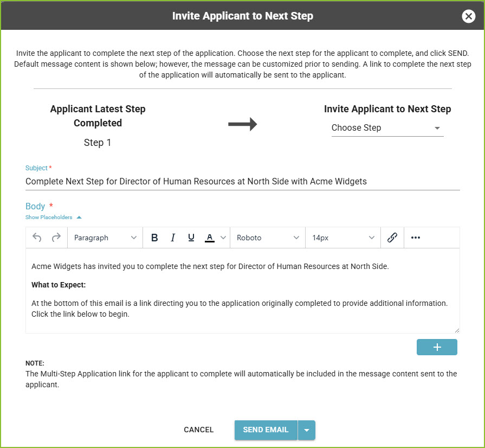Click the 'What to Expect:' heading text

(59, 285)
